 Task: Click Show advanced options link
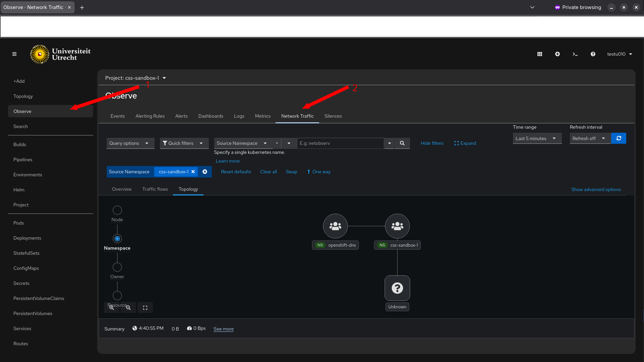pyautogui.click(x=596, y=190)
